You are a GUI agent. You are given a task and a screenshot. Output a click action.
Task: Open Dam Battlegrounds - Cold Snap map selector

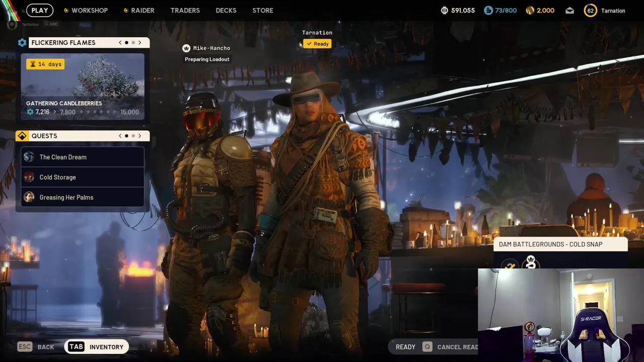560,244
